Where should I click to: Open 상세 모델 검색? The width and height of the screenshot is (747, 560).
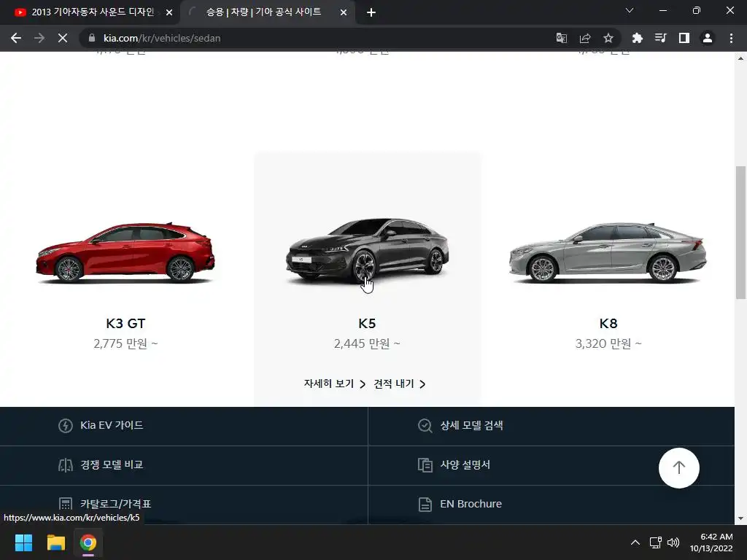point(471,425)
